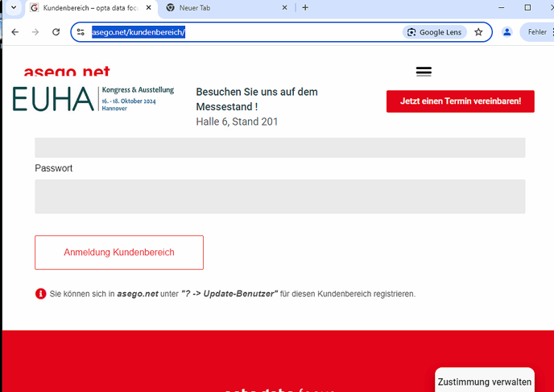Screen dimensions: 554x392
Task: Click the browser forward arrow
Action: [x=35, y=32]
